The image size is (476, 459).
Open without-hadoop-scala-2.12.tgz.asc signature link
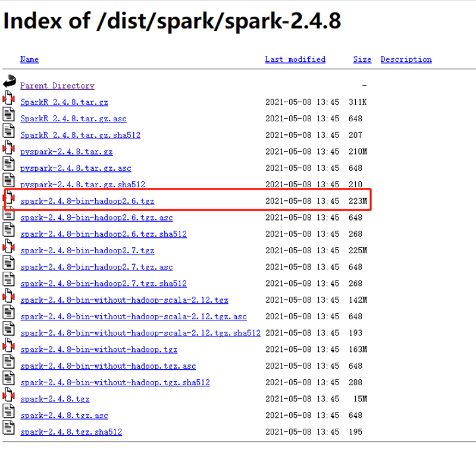[x=133, y=316]
